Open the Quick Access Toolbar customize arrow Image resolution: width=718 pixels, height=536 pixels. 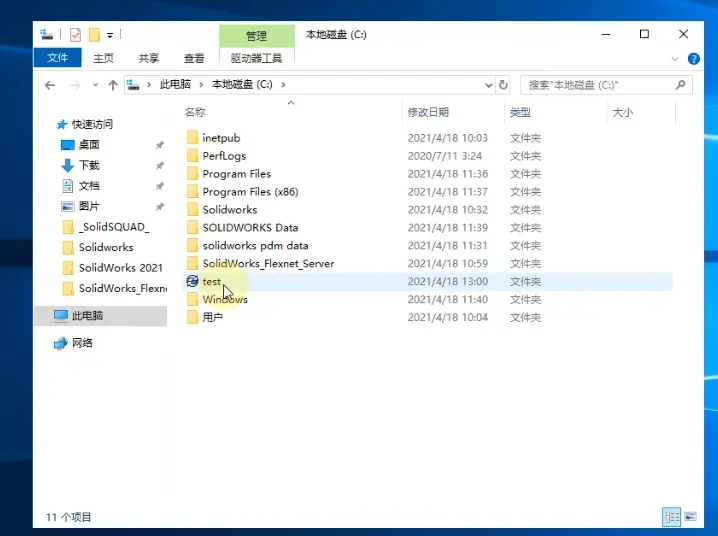tap(110, 35)
